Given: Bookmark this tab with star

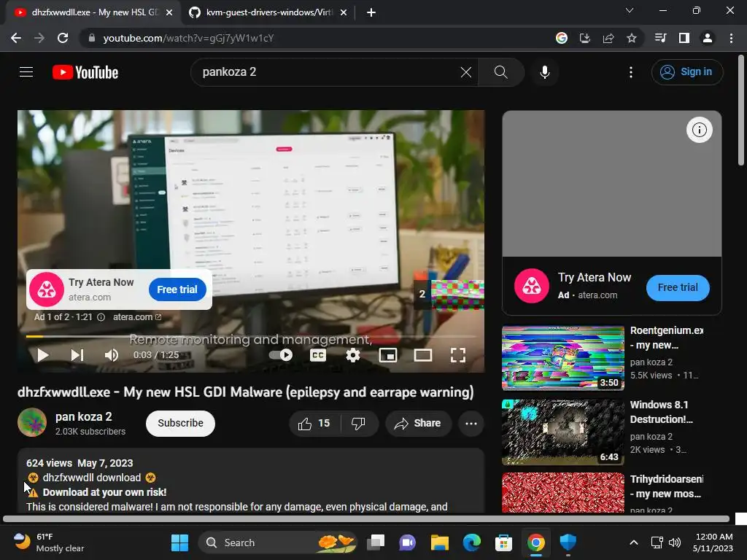Looking at the screenshot, I should 631,38.
